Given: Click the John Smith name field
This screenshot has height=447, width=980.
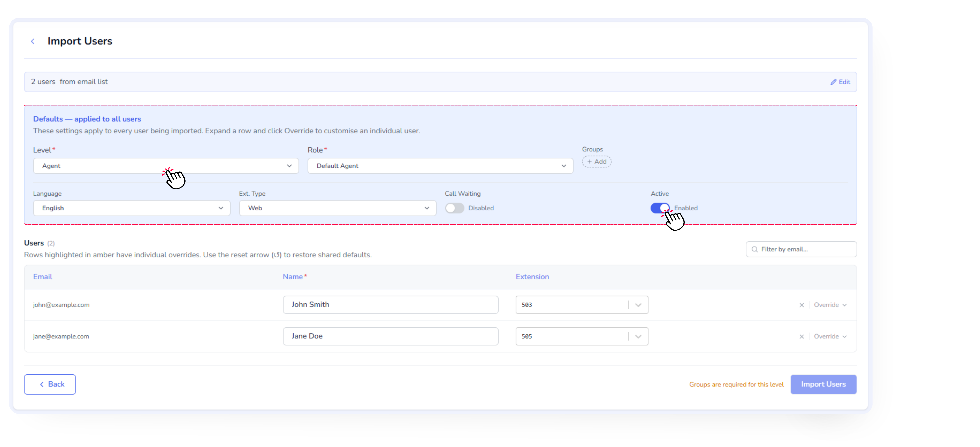Looking at the screenshot, I should tap(390, 305).
